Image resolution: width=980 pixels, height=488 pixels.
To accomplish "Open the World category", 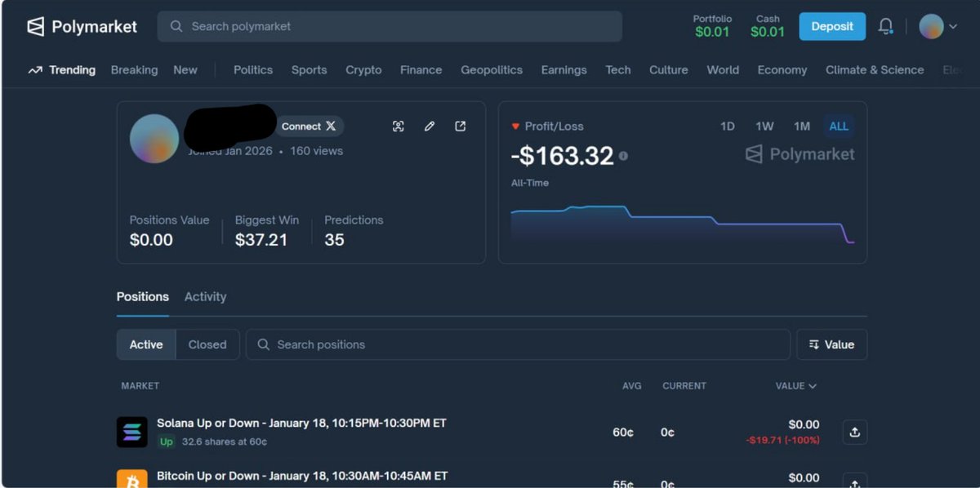I will tap(723, 70).
